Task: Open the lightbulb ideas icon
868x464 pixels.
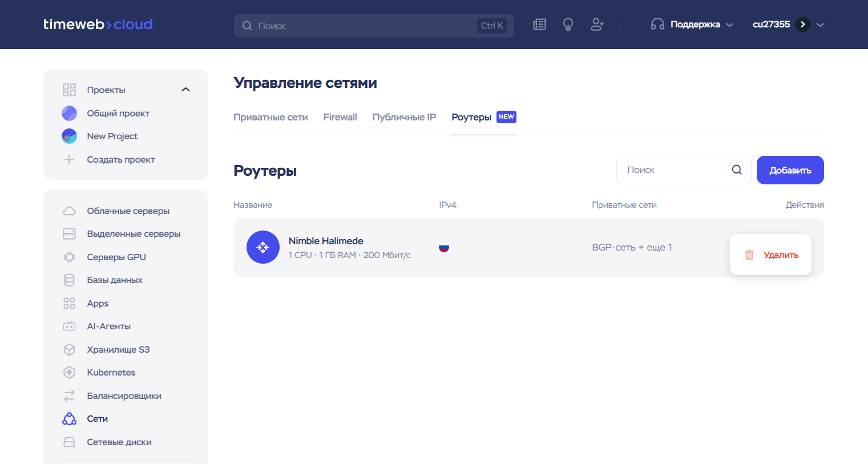Action: (x=568, y=25)
